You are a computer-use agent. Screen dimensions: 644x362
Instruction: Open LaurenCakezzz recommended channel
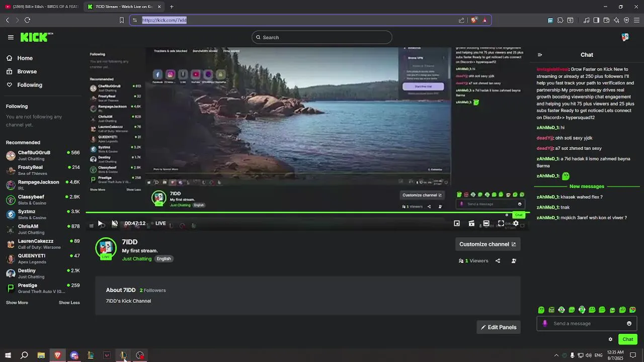tap(43, 244)
